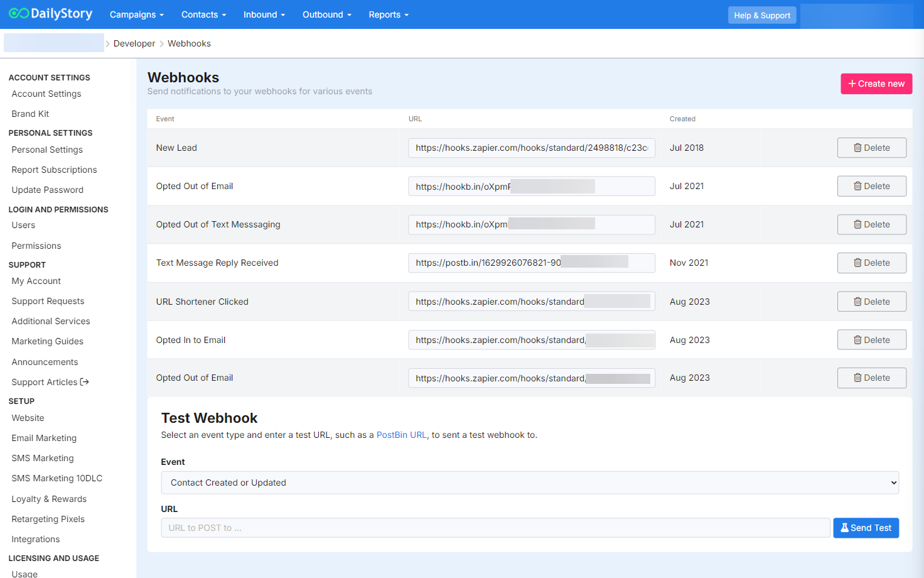Open the Event type select box
Screen dimensions: 924x578
click(530, 483)
